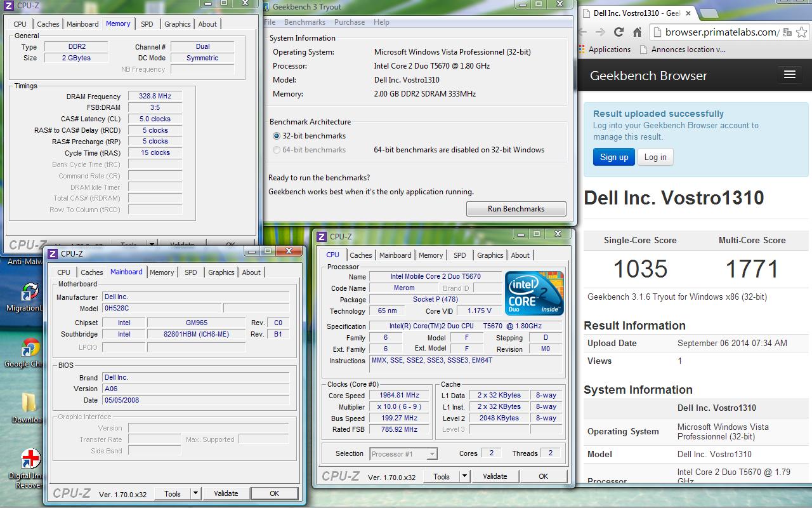The image size is (812, 508).
Task: Open CPU tab in Mainboard window
Action: click(64, 272)
